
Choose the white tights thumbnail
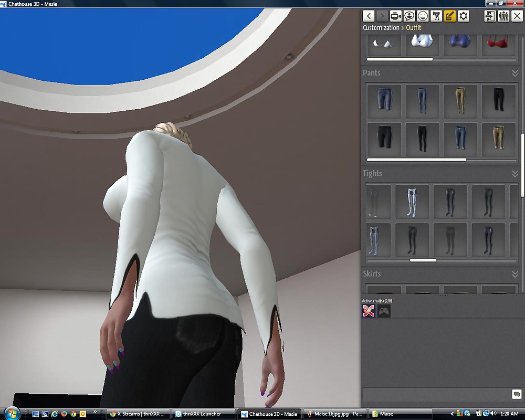412,202
